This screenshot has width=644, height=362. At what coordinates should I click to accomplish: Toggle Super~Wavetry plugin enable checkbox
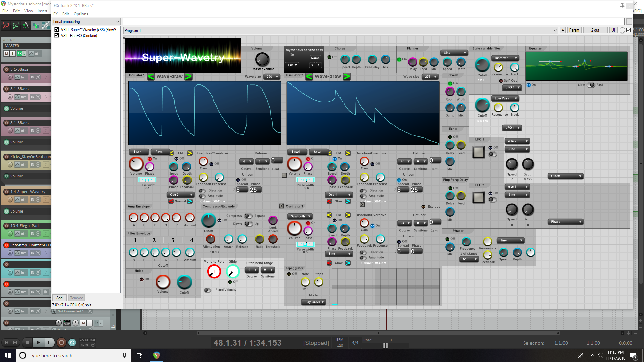coord(57,29)
